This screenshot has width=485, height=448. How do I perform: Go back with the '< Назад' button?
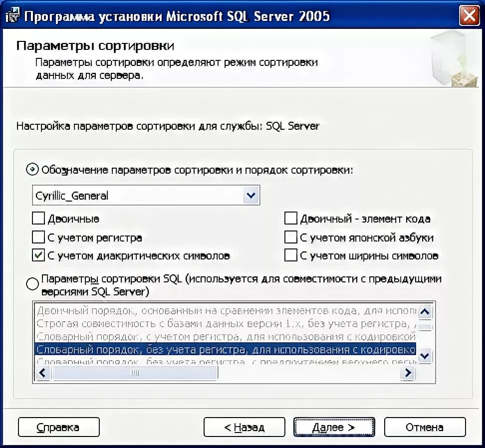[244, 427]
